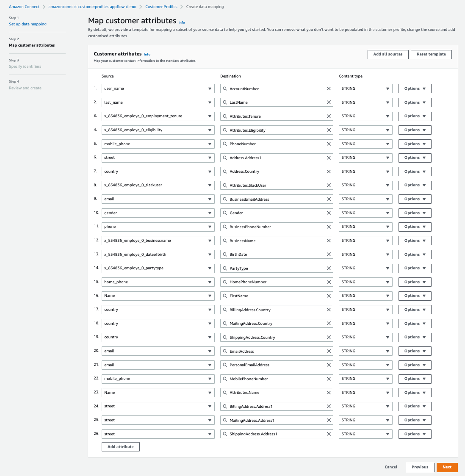Go back with the Previous button
Viewport: 465px width, 476px height.
click(420, 467)
